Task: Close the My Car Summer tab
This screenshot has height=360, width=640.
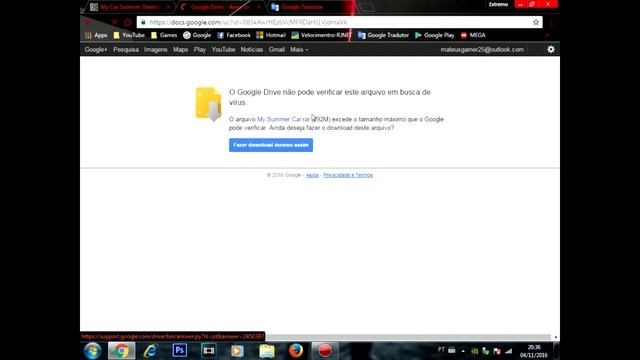Action: point(168,7)
